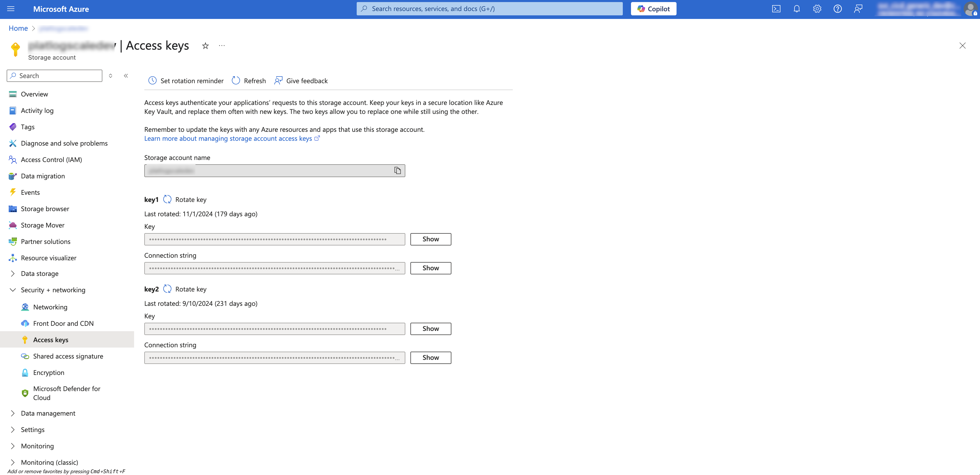Image resolution: width=980 pixels, height=475 pixels.
Task: Navigate to Home via breadcrumb
Action: [18, 28]
